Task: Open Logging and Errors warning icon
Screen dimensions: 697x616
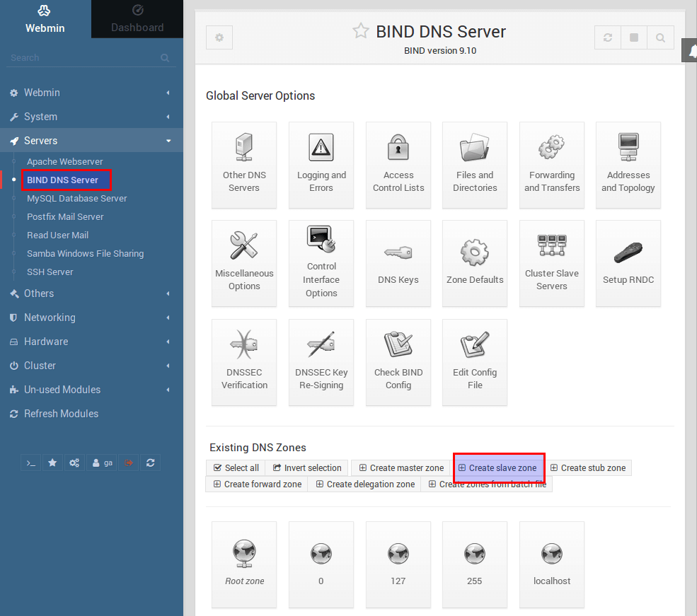Action: (321, 147)
